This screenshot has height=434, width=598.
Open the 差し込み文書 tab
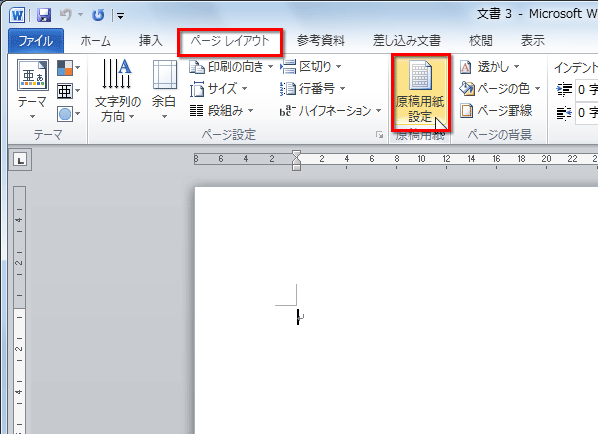point(407,41)
